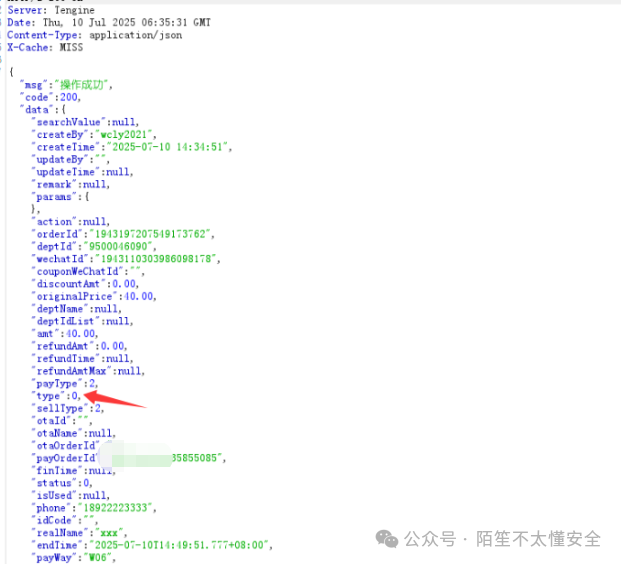Image resolution: width=621 pixels, height=564 pixels.
Task: Click the "realName":"xxx" line
Action: [x=79, y=533]
